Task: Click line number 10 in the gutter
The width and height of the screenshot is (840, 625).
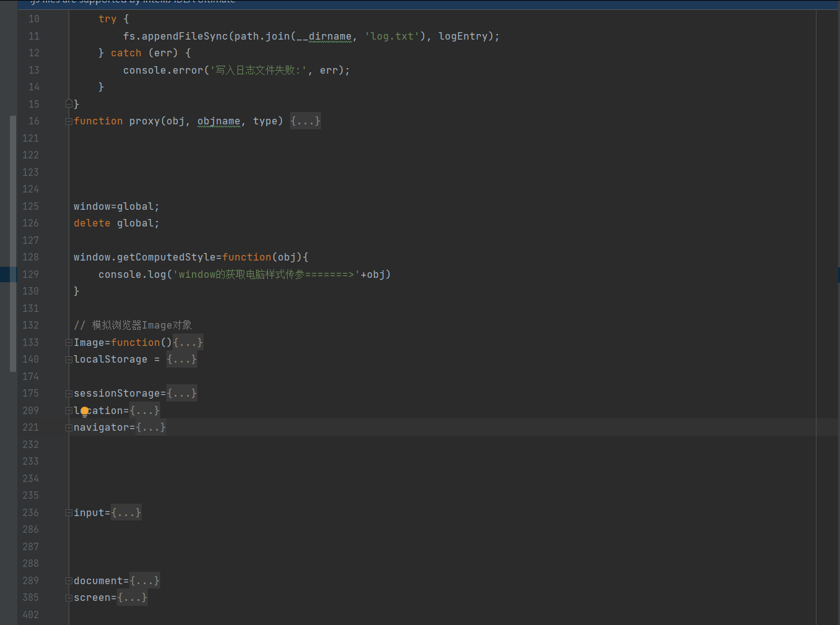Action: pyautogui.click(x=34, y=19)
